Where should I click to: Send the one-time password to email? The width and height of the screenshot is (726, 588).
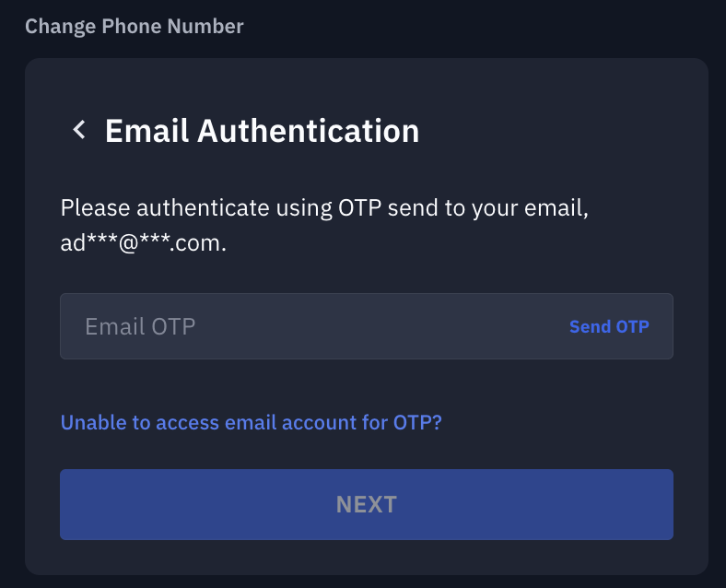tap(609, 326)
